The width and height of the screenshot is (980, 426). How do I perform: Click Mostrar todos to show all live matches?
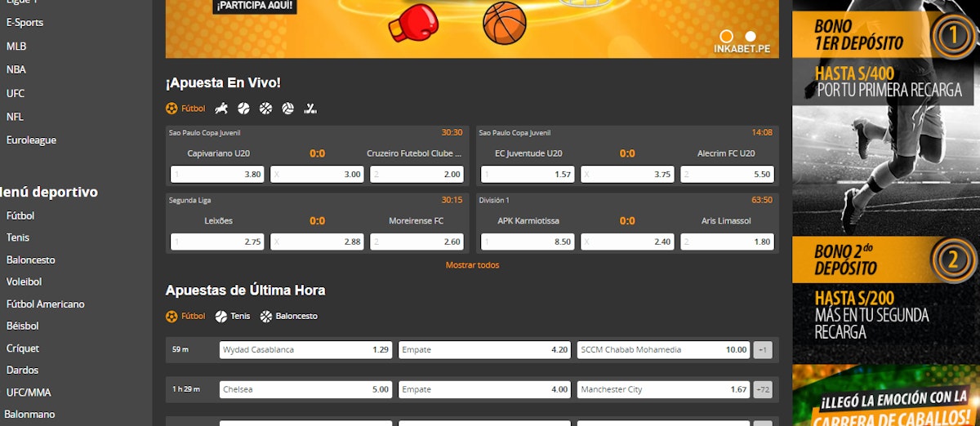click(472, 265)
